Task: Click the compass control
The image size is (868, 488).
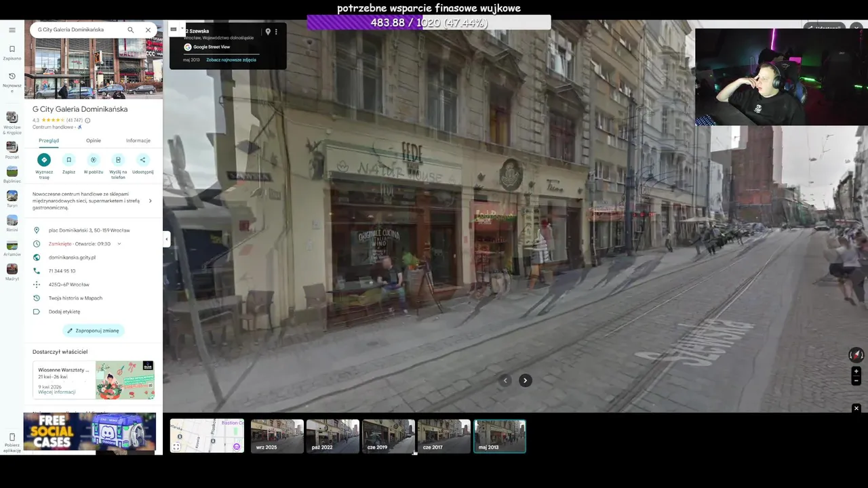Action: (856, 354)
